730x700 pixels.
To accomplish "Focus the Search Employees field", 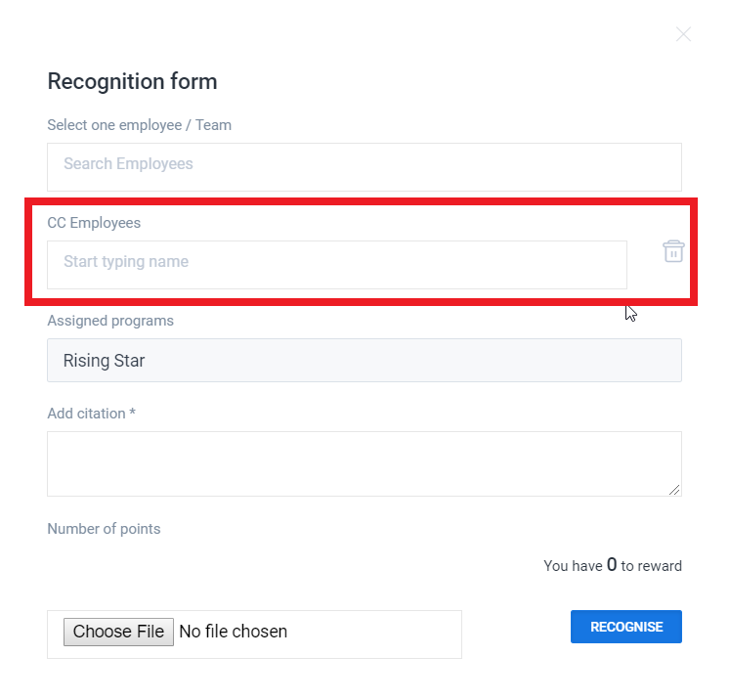I will 364,164.
